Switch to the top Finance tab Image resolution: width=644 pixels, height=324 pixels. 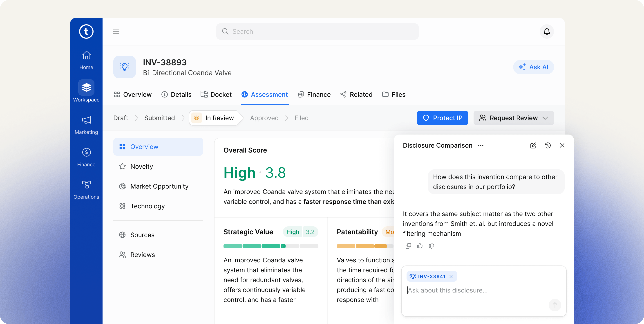click(x=314, y=94)
